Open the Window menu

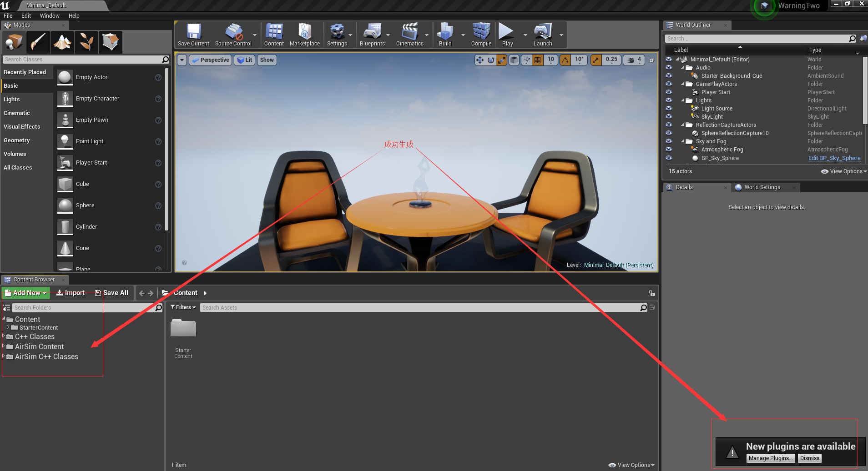[50, 15]
